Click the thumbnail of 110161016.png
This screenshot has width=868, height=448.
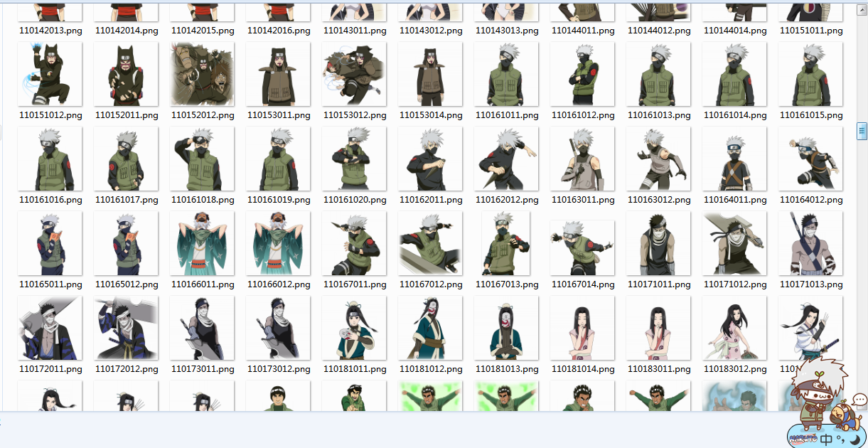[x=50, y=159]
